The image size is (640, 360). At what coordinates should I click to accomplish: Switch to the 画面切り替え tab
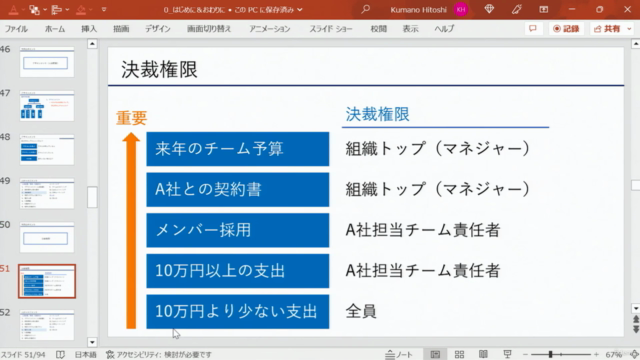209,29
